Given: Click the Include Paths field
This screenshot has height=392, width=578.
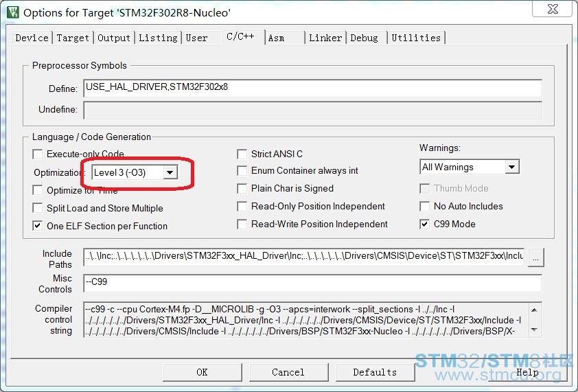Looking at the screenshot, I should coord(304,256).
